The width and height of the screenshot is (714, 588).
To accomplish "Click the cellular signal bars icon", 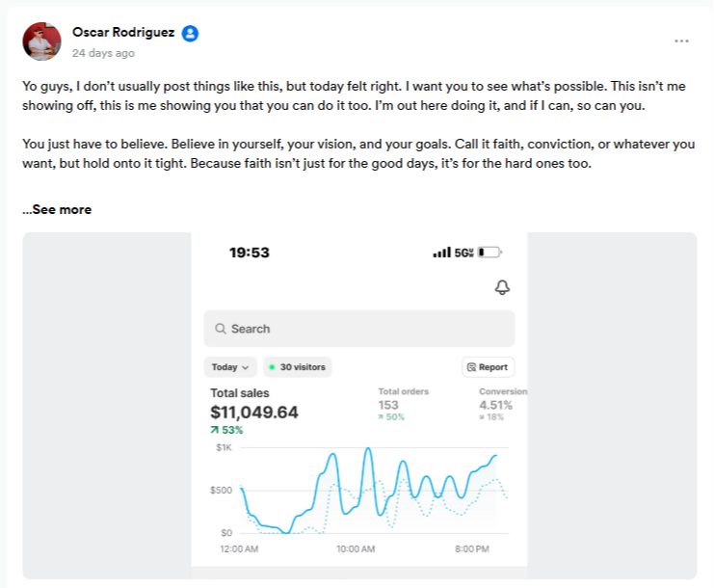I will 442,253.
